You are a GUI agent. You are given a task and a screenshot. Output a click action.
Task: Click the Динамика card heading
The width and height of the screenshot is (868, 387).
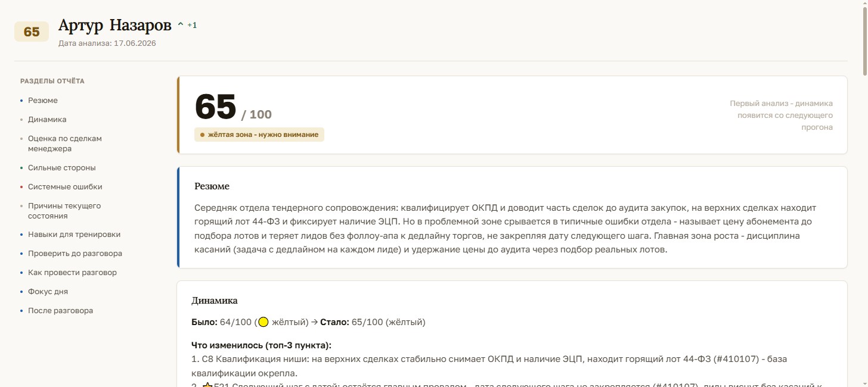pos(215,301)
